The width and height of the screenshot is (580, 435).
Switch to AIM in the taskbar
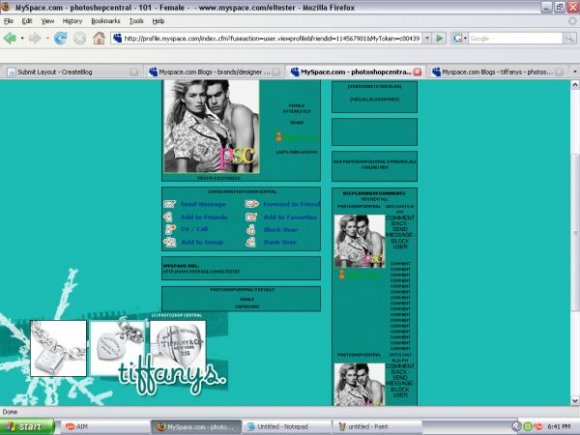[x=104, y=426]
